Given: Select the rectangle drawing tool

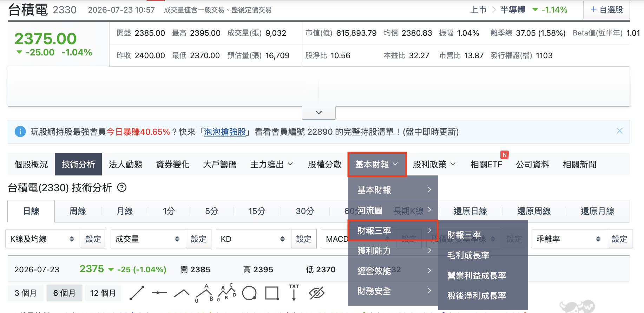Looking at the screenshot, I should (x=272, y=293).
